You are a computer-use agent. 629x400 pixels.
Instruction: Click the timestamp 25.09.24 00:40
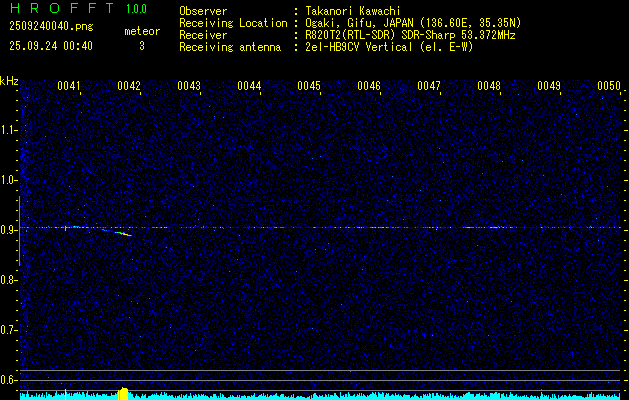51,46
